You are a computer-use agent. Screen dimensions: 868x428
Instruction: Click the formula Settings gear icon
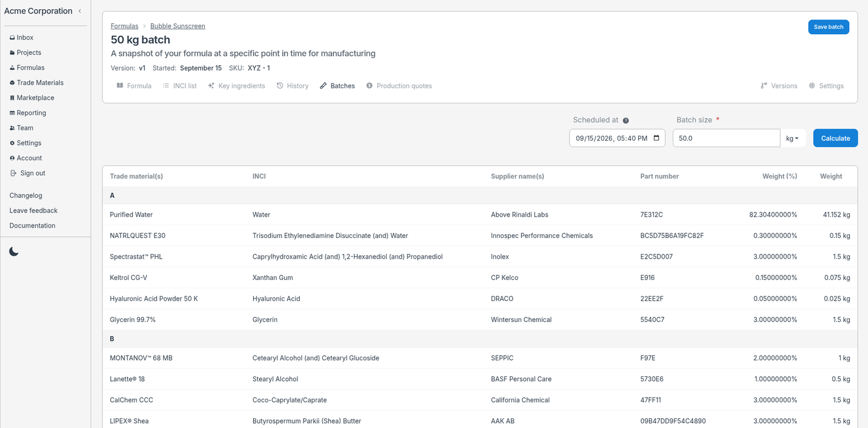812,86
